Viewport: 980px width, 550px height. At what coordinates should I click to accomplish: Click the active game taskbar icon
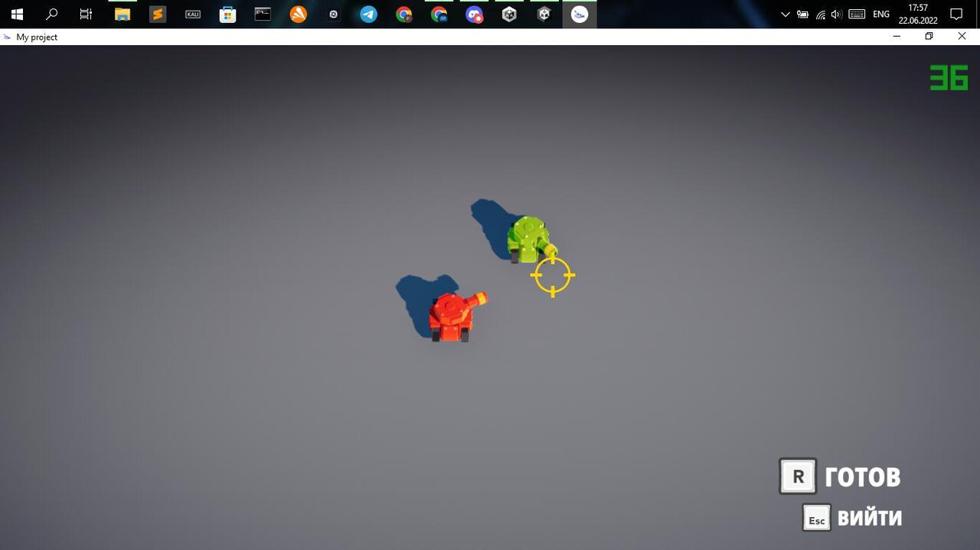(580, 14)
